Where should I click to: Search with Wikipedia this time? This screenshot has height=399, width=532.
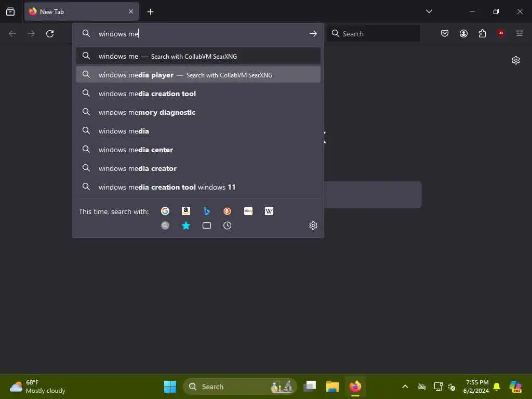pyautogui.click(x=269, y=211)
